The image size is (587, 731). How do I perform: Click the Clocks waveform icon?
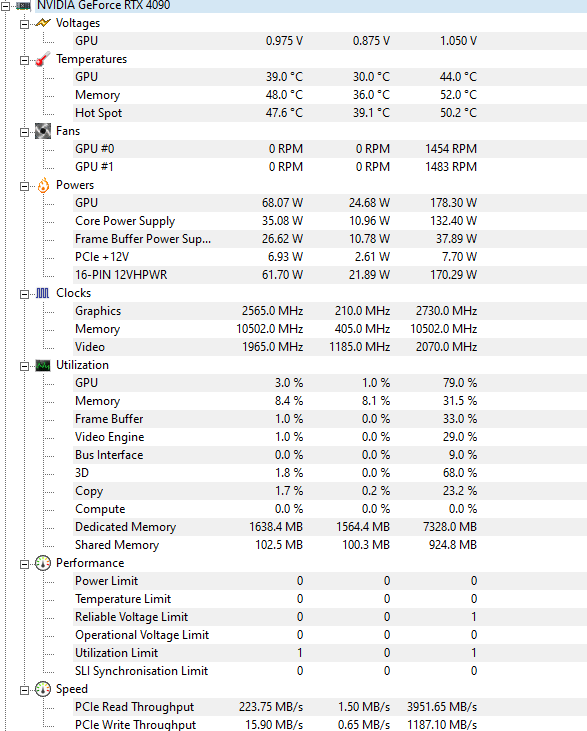42,293
